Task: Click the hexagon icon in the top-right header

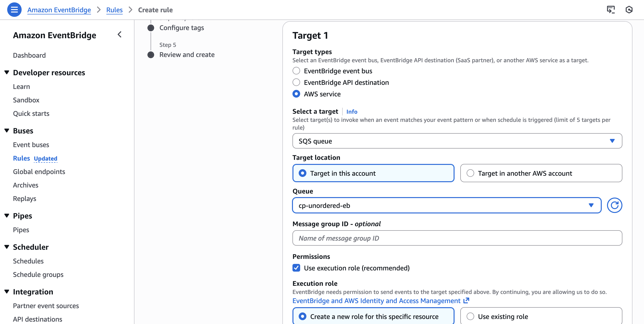Action: pyautogui.click(x=629, y=10)
